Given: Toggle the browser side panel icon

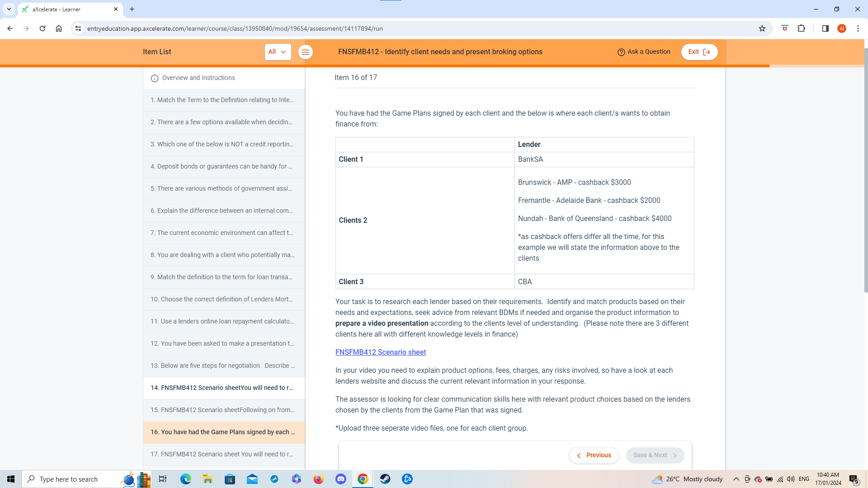Looking at the screenshot, I should (x=825, y=28).
